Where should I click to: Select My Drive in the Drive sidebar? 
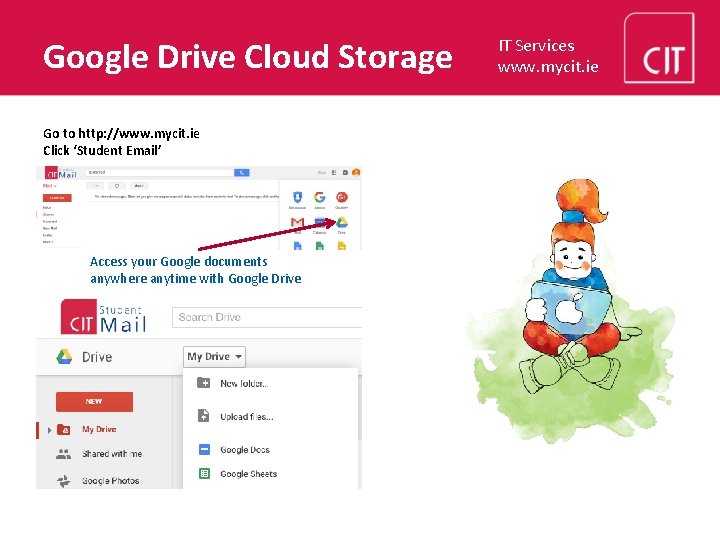[99, 429]
